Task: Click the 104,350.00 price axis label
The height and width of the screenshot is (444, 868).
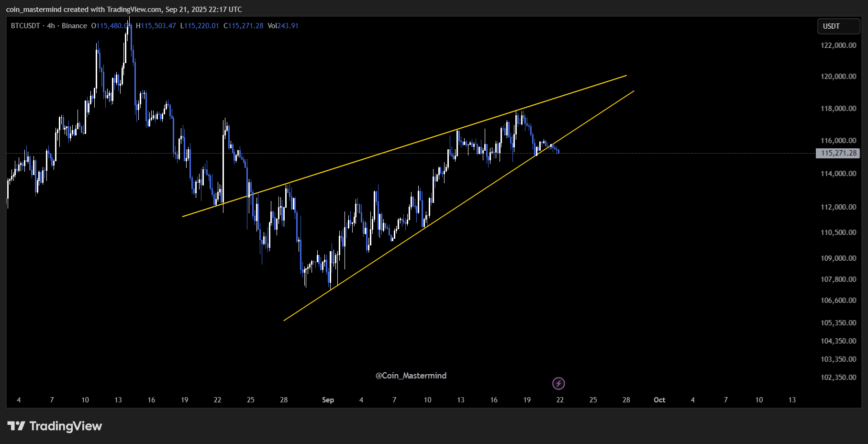Action: pyautogui.click(x=838, y=341)
